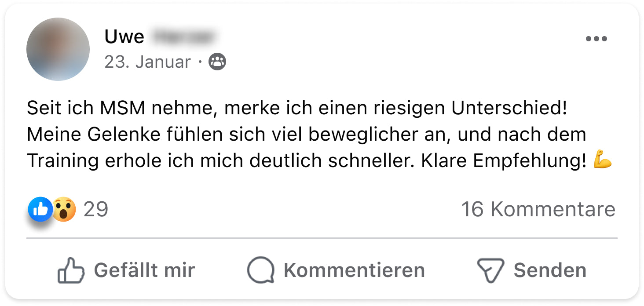Click the post date 23. Januar
The image size is (644, 306).
(148, 62)
